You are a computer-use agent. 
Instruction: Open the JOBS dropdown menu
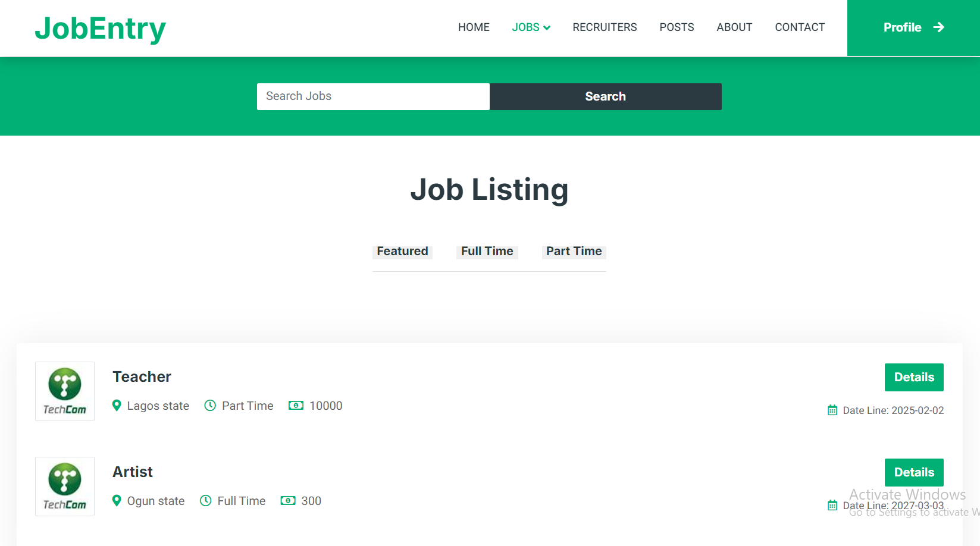530,27
